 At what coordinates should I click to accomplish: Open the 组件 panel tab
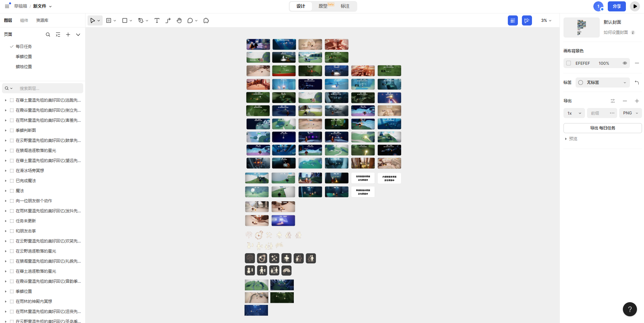click(24, 20)
